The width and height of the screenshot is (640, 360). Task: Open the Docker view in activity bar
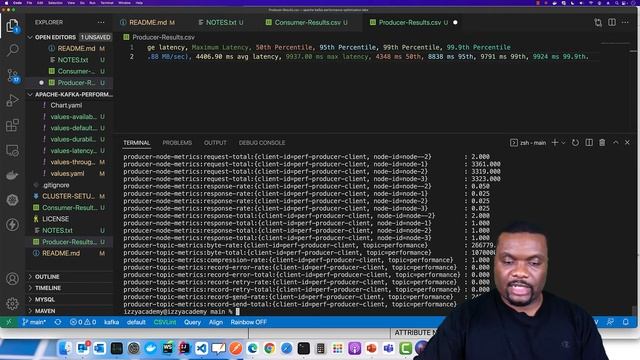[12, 176]
